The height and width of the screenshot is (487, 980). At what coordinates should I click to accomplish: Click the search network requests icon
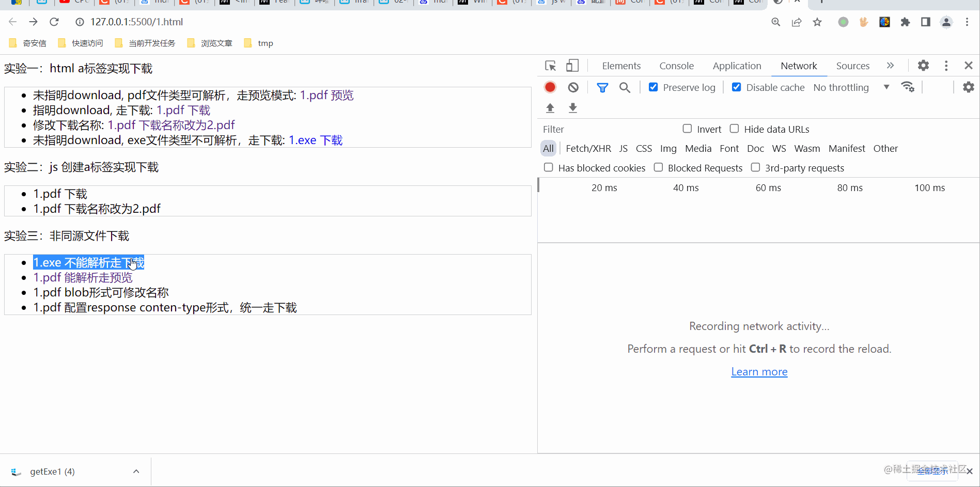(x=625, y=87)
